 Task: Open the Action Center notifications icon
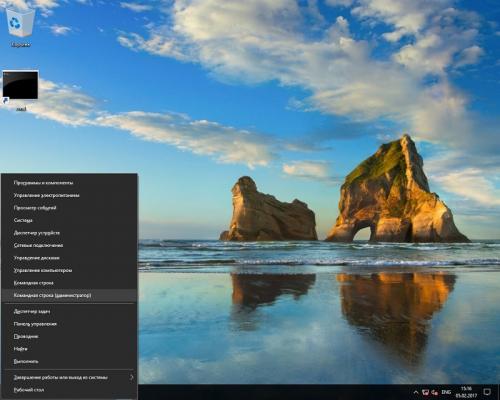point(487,392)
